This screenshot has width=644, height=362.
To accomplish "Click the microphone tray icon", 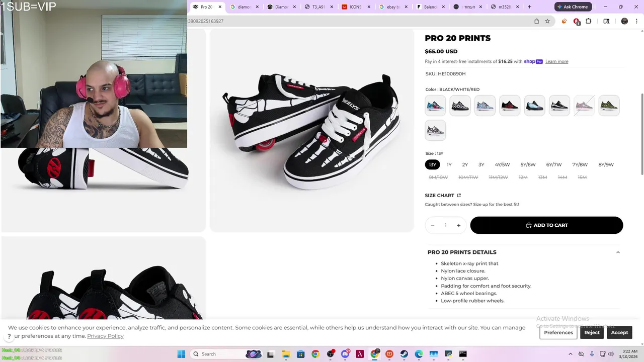I will click(x=592, y=354).
